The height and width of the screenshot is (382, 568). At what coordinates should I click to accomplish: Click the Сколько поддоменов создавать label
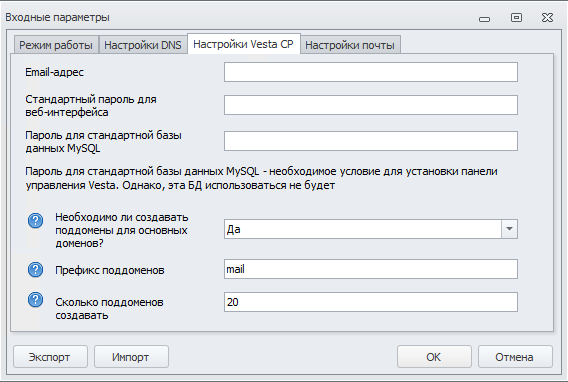[109, 308]
